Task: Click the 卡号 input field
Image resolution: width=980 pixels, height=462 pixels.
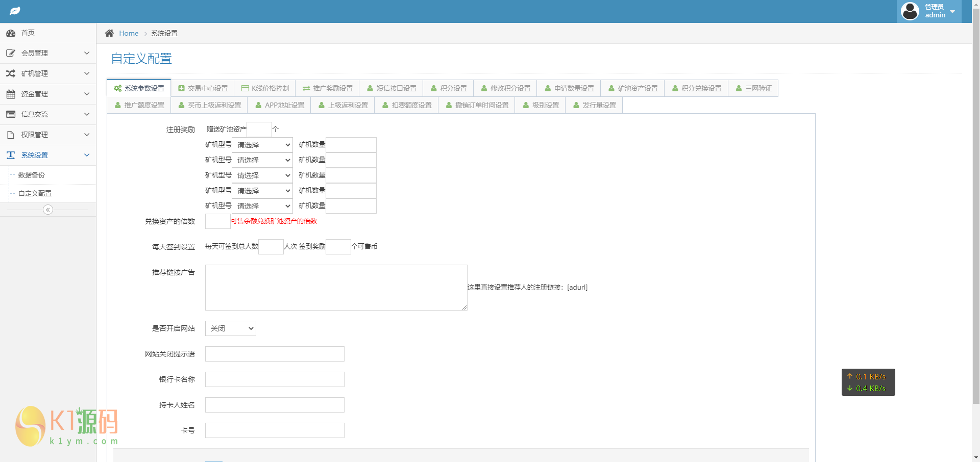Action: pos(275,430)
